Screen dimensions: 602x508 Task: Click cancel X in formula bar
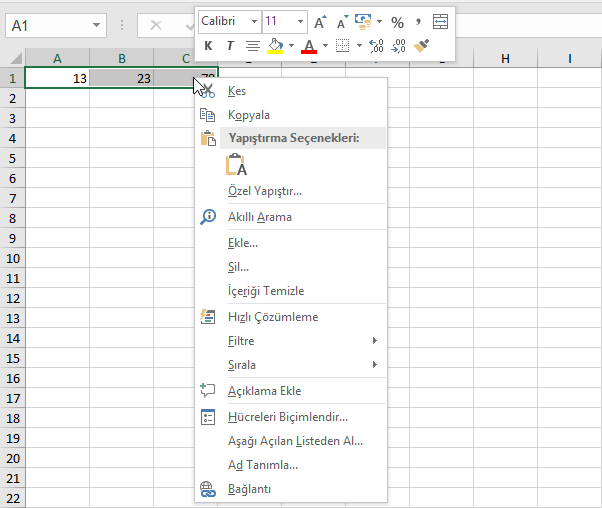tap(155, 25)
